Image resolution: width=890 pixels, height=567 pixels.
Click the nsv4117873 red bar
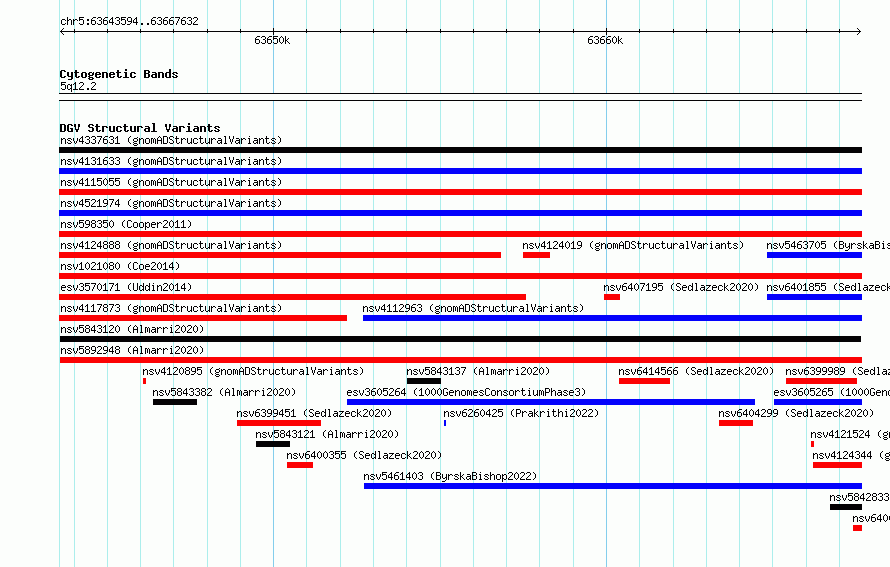click(x=203, y=318)
